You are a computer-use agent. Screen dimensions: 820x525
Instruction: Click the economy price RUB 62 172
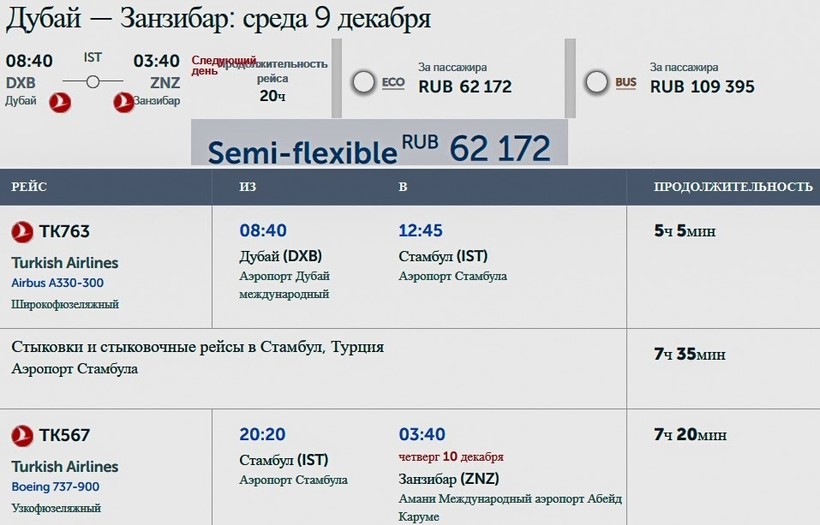pyautogui.click(x=465, y=86)
